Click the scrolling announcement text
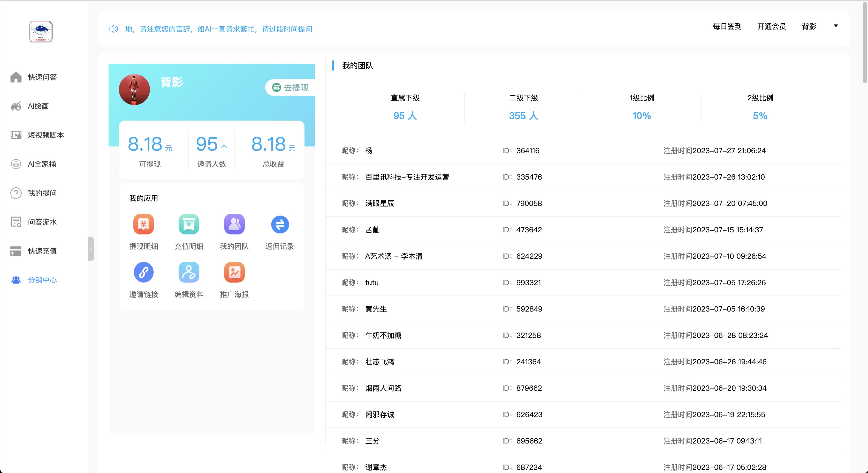Viewport: 868px width, 473px height. coord(219,29)
